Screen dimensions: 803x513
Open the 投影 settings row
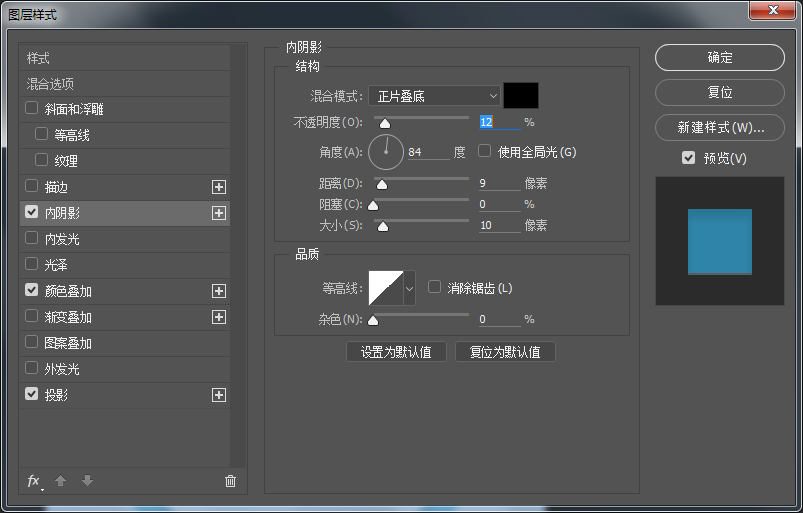125,395
